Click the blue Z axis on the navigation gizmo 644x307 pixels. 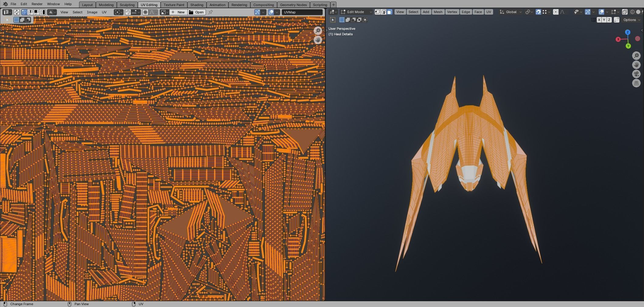tap(628, 32)
